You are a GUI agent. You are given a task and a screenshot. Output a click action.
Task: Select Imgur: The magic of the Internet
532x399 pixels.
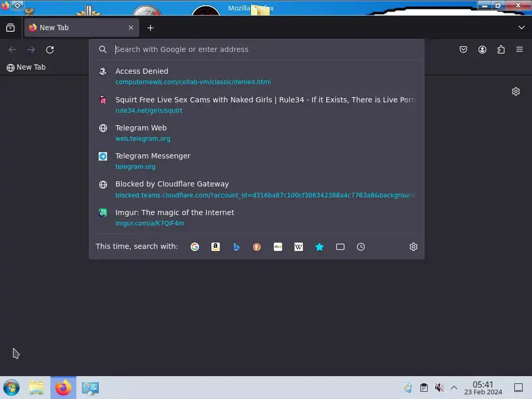click(x=257, y=218)
